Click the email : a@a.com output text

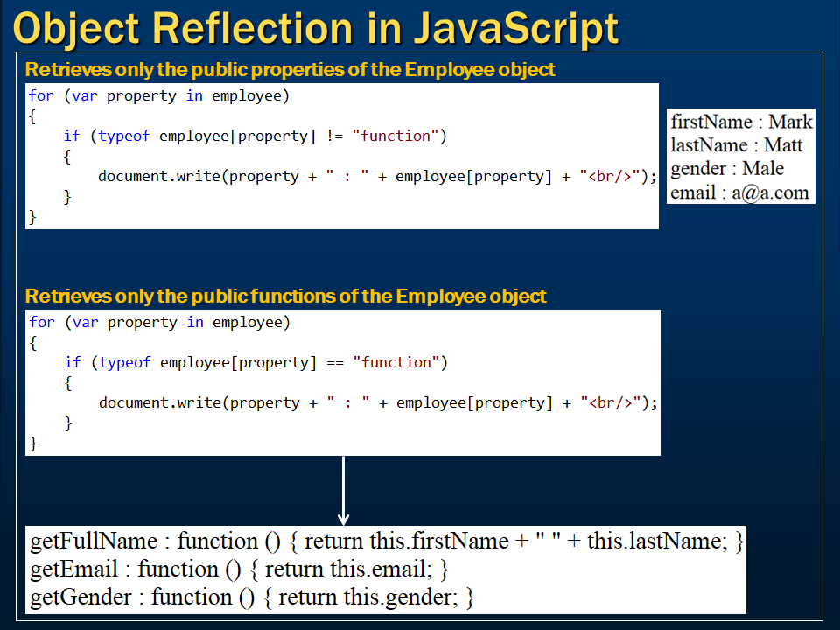[736, 192]
